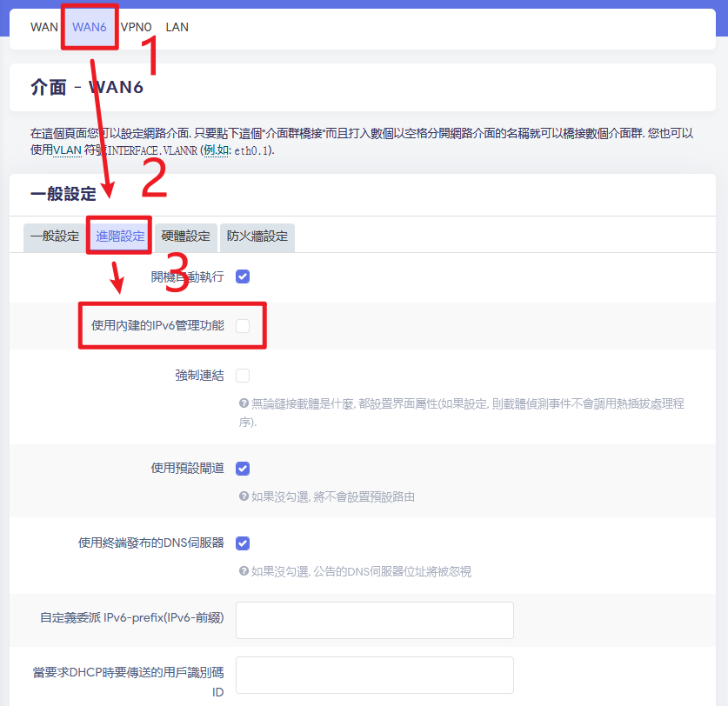Screen dimensions: 728x706
Task: Uncheck the 使用預設閘道 checkbox
Action: tap(243, 469)
